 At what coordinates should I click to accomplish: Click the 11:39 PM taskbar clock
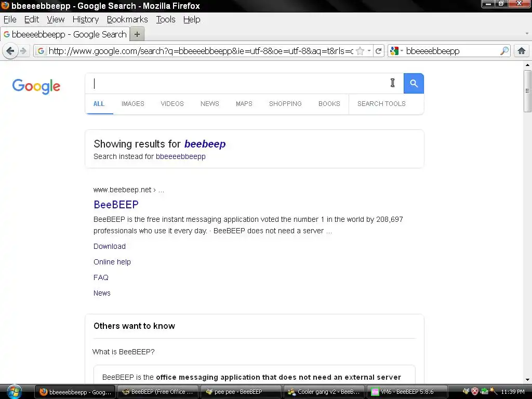(x=513, y=392)
